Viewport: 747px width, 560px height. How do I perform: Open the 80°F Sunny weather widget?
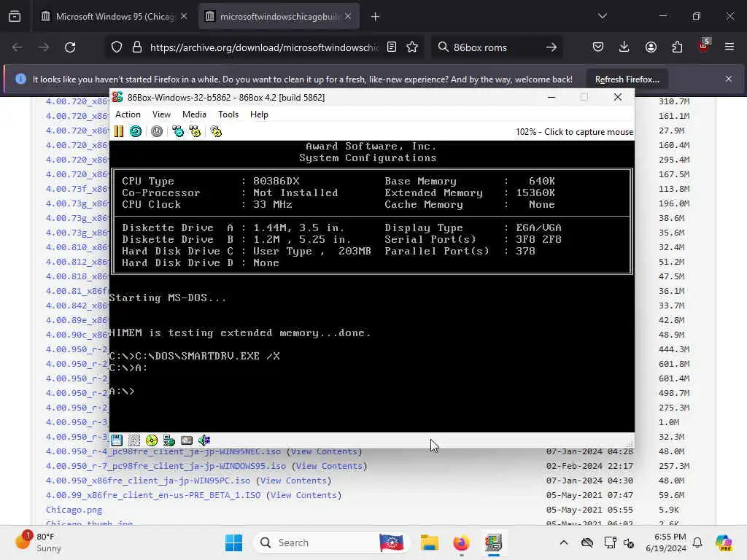39,542
